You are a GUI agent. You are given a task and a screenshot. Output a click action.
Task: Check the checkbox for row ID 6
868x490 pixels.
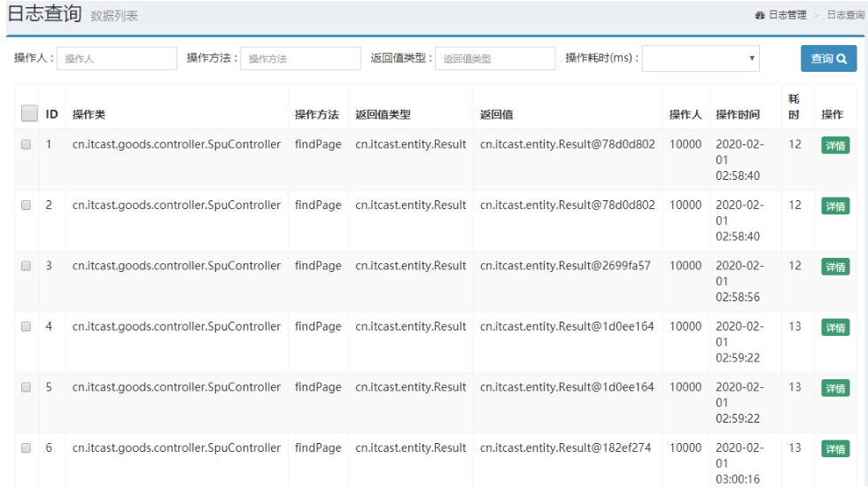click(26, 448)
